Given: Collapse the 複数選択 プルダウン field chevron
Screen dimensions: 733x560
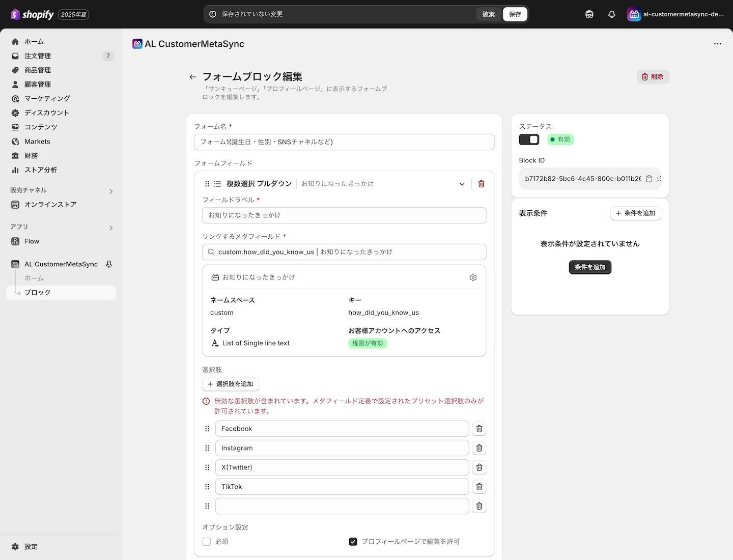Looking at the screenshot, I should tap(462, 184).
